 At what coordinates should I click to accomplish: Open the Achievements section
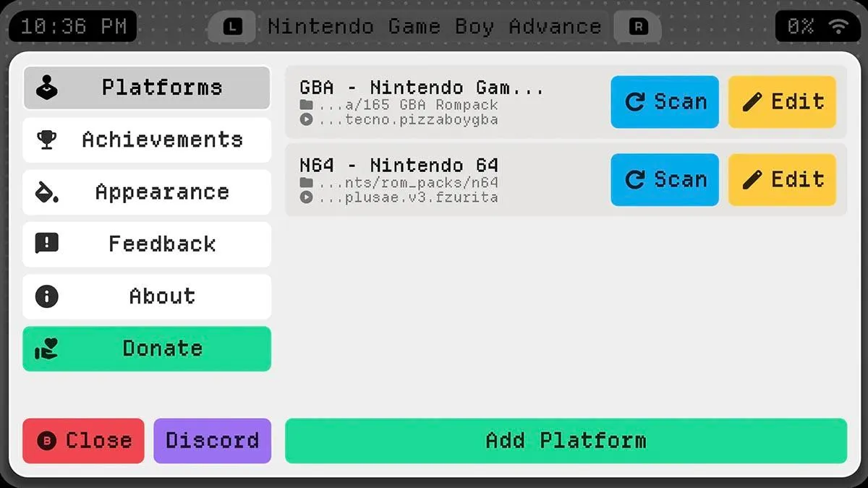click(x=147, y=140)
